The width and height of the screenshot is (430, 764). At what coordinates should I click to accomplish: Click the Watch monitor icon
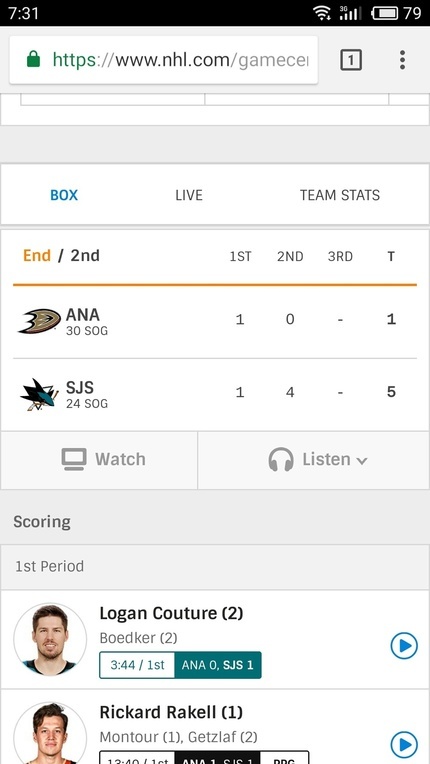(x=74, y=459)
